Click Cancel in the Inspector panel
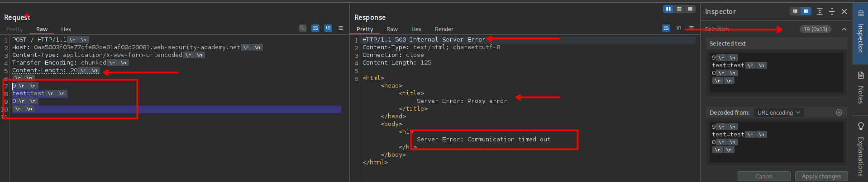 [764, 176]
